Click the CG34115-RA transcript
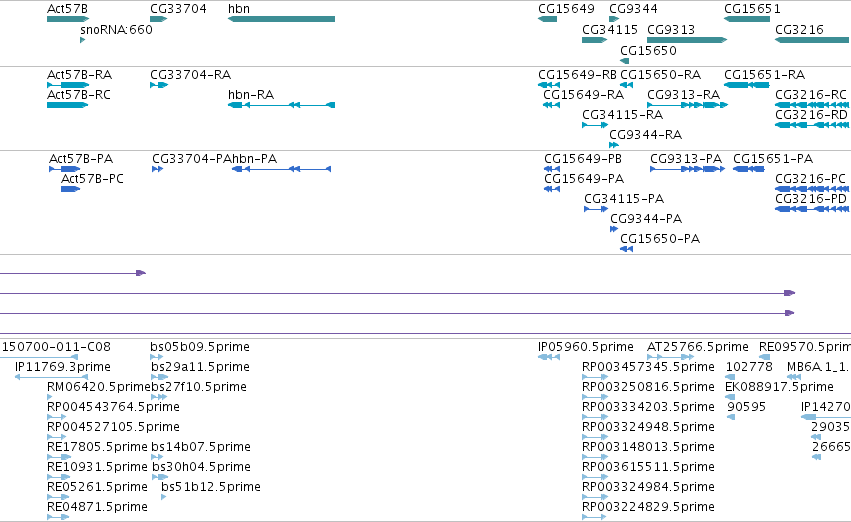Screen dimensions: 851x522 coord(595,125)
